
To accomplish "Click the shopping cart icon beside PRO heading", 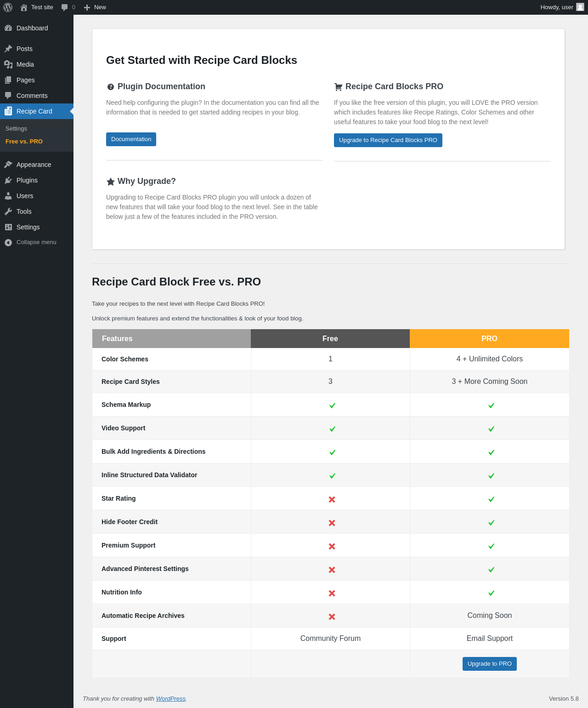I will [339, 87].
